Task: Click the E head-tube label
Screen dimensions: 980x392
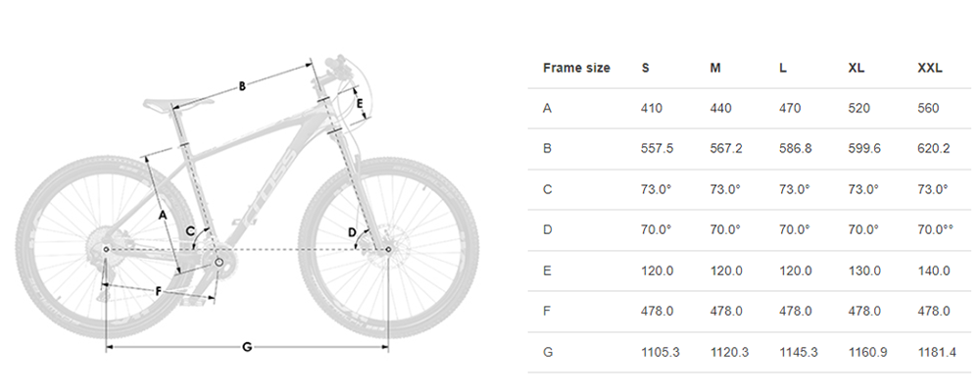Action: [360, 103]
